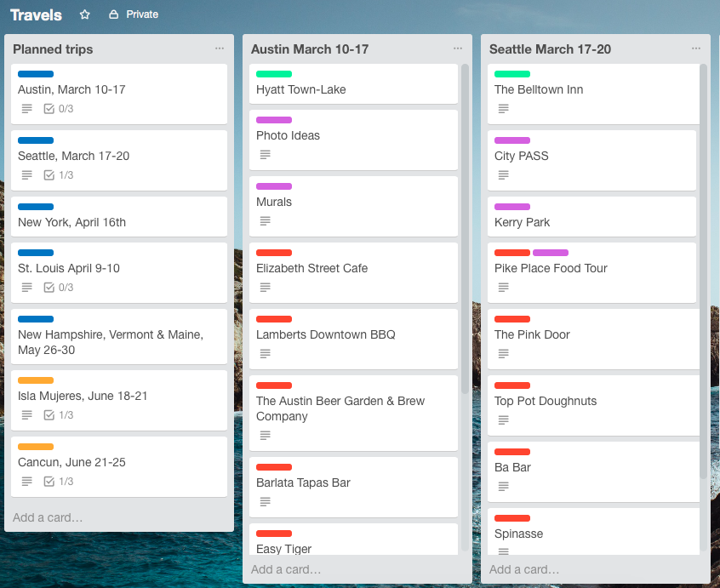The image size is (720, 588).
Task: Click description icon on The Pink Door card
Action: coord(504,353)
